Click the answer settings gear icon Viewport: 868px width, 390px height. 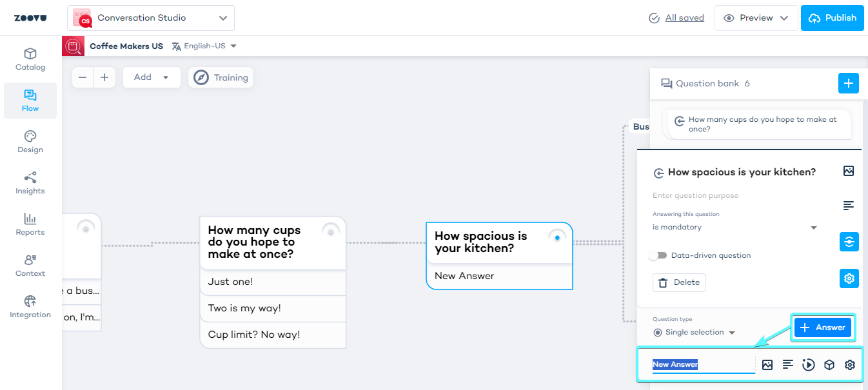click(x=850, y=365)
